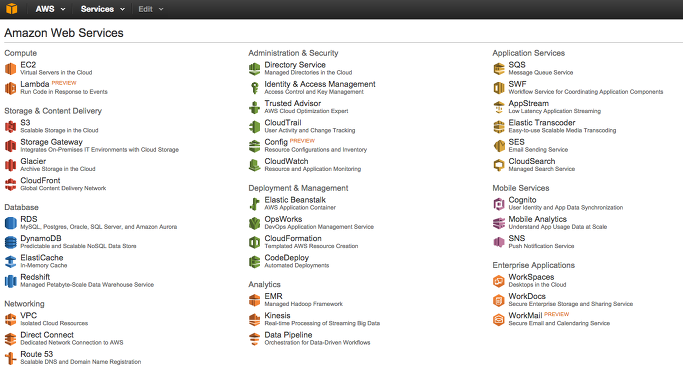Screen dimensions: 683x374
Task: Select the AppStream link
Action: coord(528,103)
